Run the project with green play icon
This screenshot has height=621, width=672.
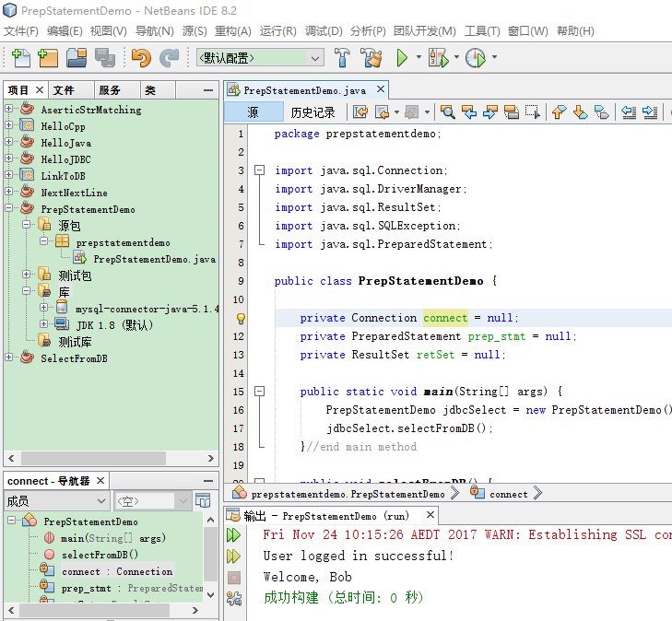point(402,59)
